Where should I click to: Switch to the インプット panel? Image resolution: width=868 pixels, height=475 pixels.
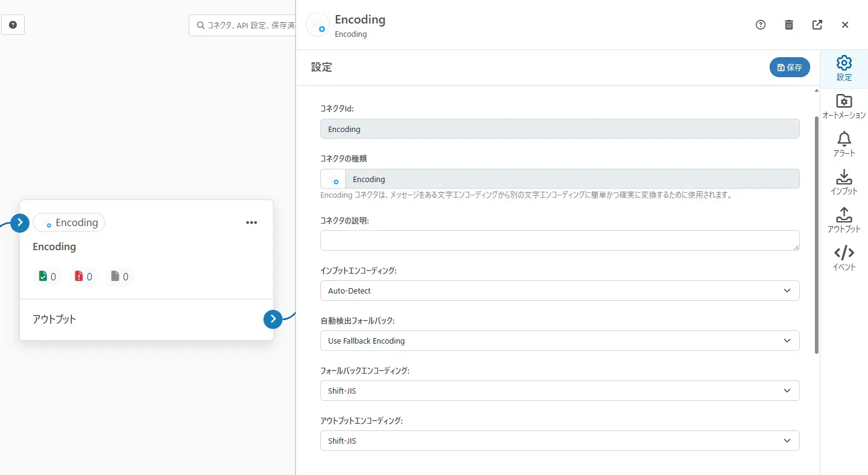coord(843,181)
